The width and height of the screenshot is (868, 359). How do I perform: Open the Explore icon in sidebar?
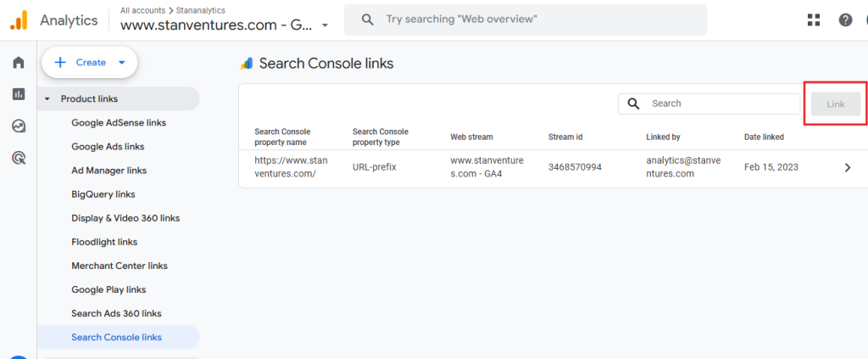point(18,126)
